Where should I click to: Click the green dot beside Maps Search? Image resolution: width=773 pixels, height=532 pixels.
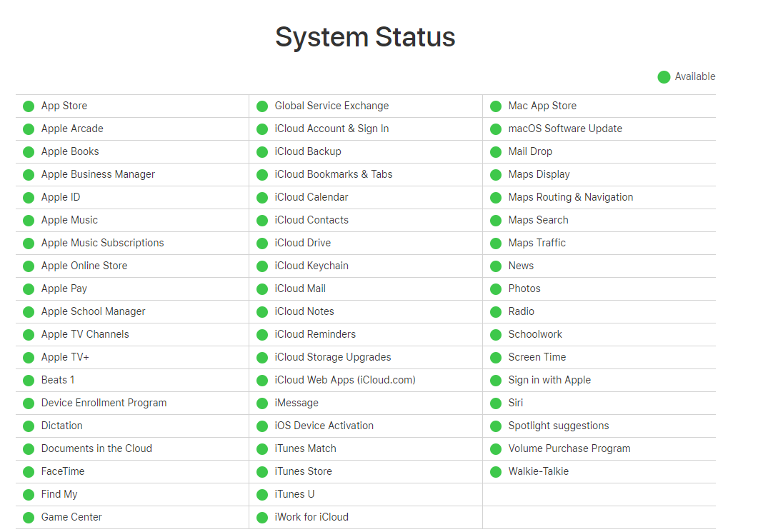(x=496, y=221)
